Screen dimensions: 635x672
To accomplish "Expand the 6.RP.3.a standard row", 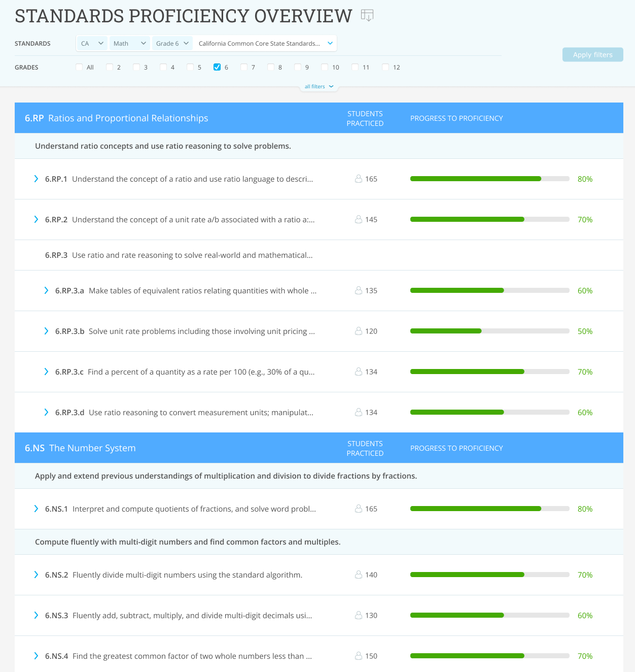I will [x=46, y=290].
